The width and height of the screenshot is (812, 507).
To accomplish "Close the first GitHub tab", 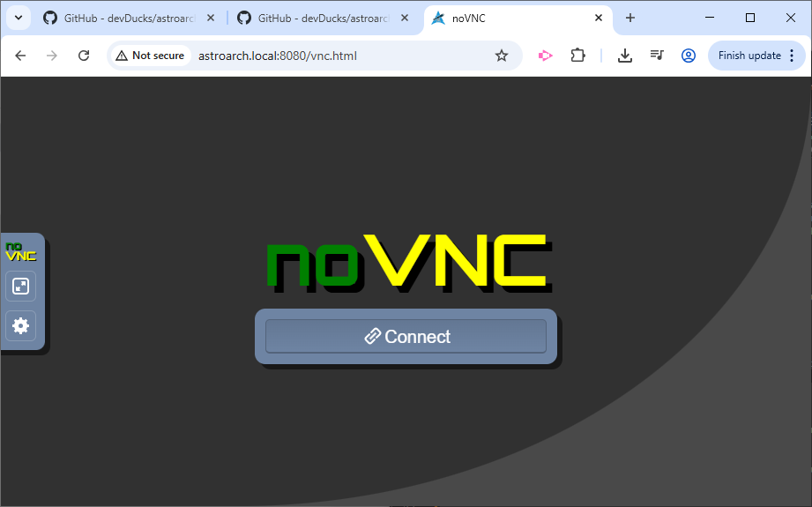I will [211, 19].
